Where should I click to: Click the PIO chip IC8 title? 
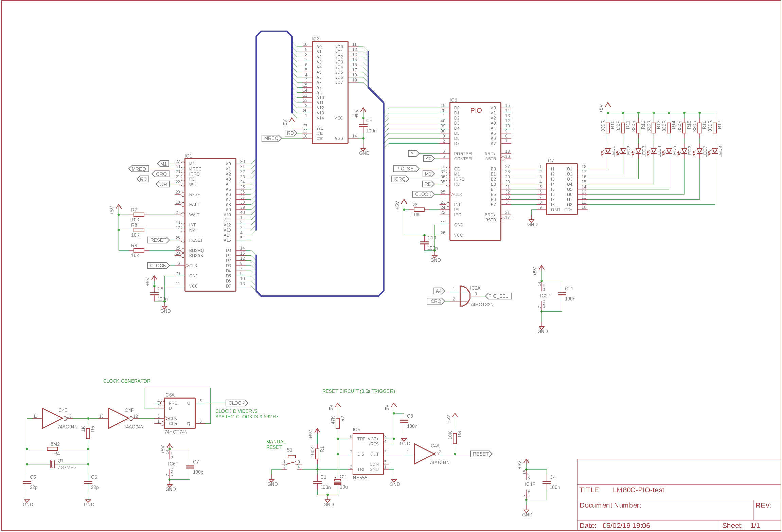[x=476, y=110]
